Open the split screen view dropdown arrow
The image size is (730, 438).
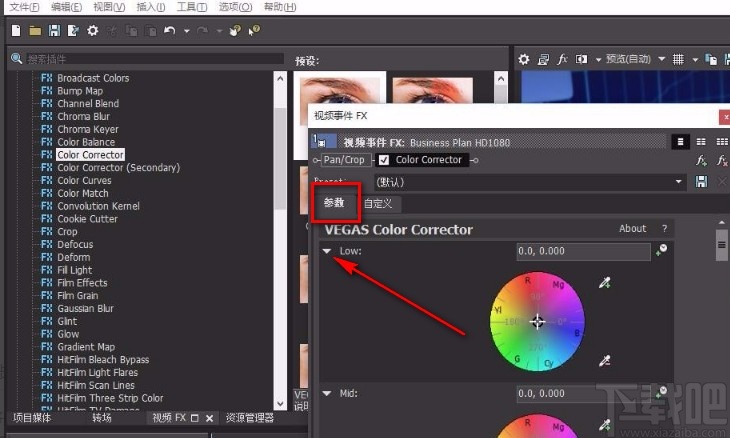(598, 60)
